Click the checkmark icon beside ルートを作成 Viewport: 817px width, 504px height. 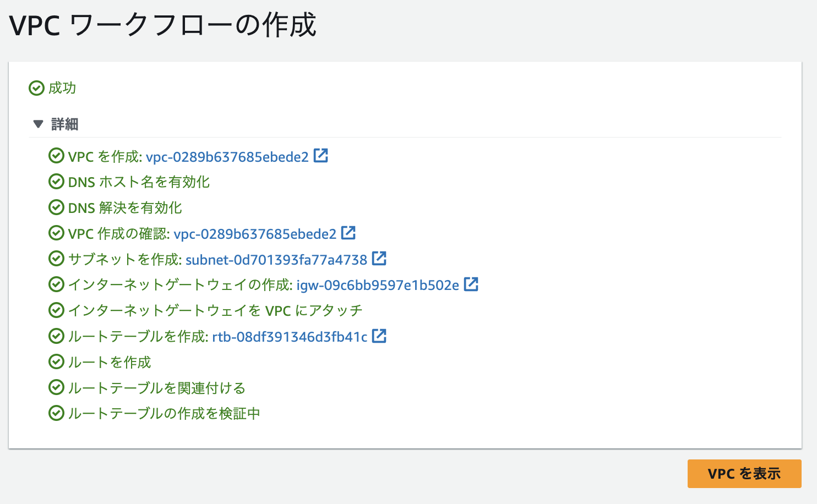pyautogui.click(x=57, y=361)
